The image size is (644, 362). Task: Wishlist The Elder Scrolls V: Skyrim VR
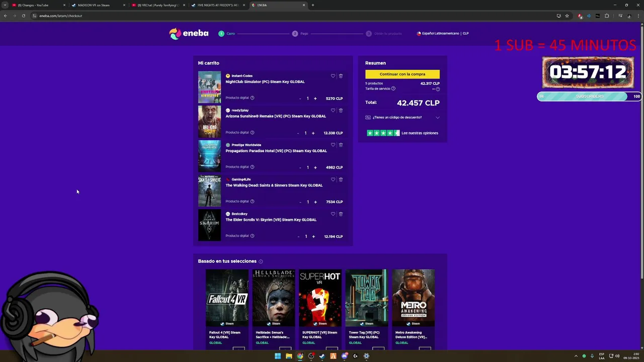click(333, 214)
